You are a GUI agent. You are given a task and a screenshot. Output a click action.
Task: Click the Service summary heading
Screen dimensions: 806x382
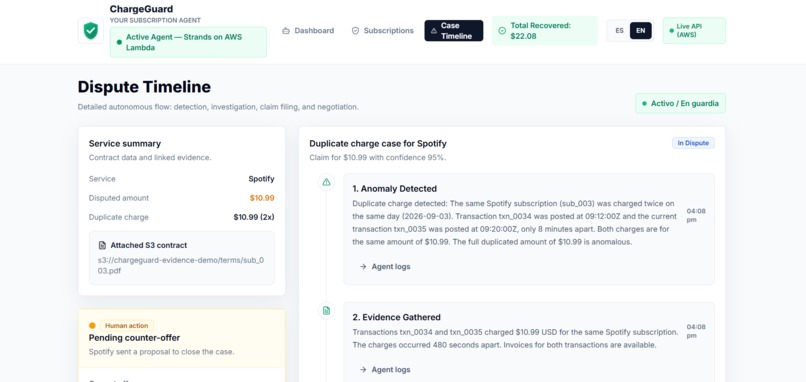[x=125, y=143]
